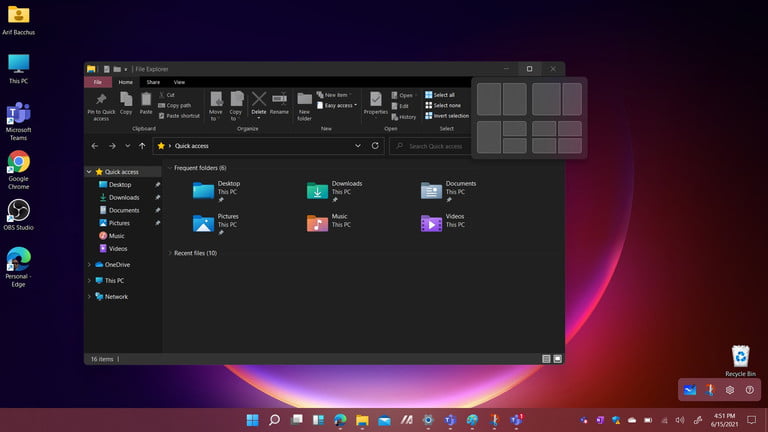Expand the OneDrive tree node

[89, 265]
